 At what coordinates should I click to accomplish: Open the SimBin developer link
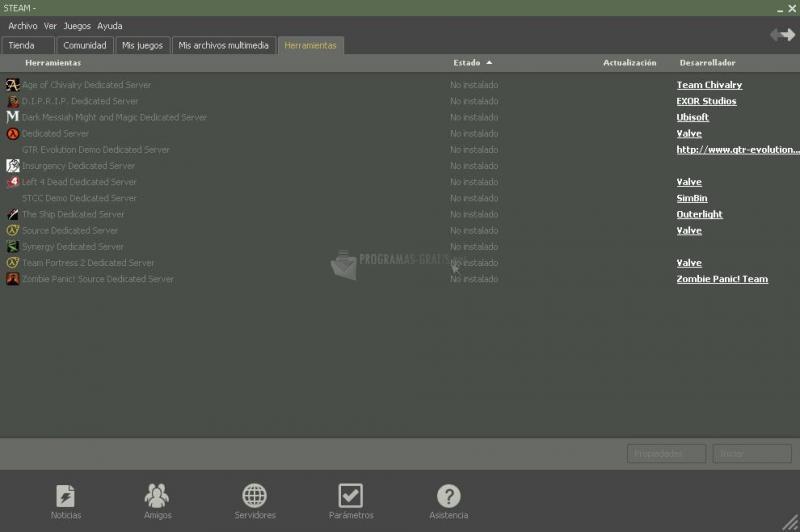coord(692,198)
